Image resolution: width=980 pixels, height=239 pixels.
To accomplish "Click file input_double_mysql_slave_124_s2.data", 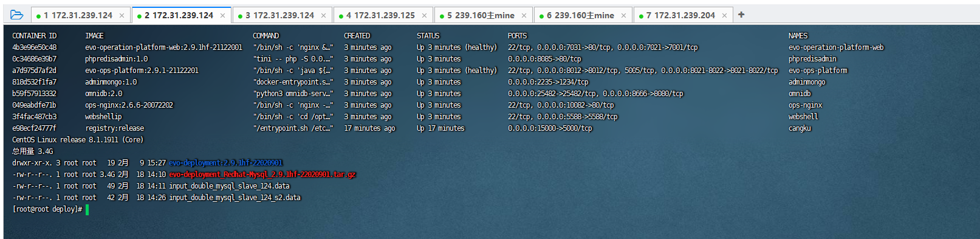I will (x=235, y=198).
